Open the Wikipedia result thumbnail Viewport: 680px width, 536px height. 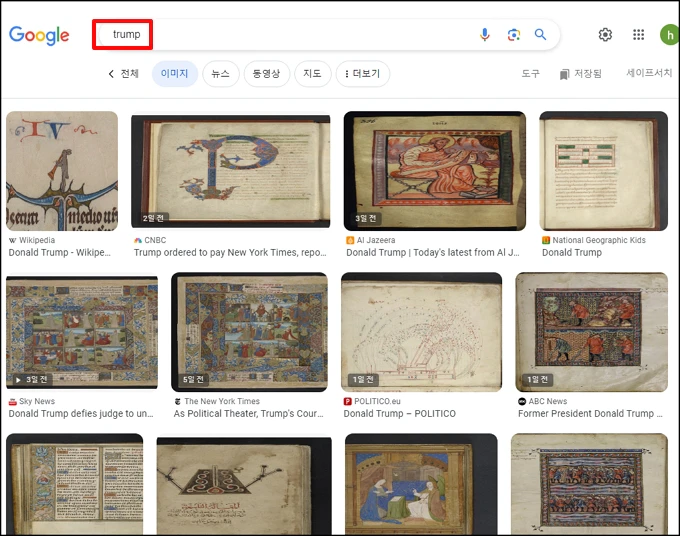(x=62, y=171)
